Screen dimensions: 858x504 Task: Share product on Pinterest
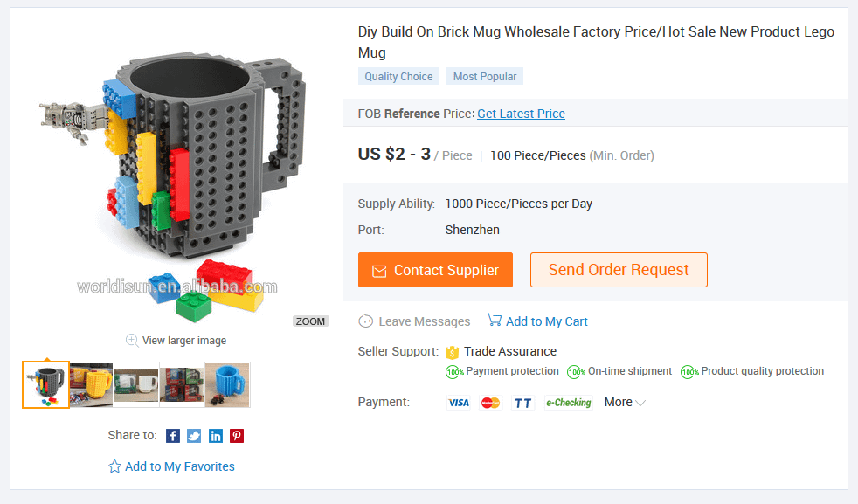click(x=237, y=436)
